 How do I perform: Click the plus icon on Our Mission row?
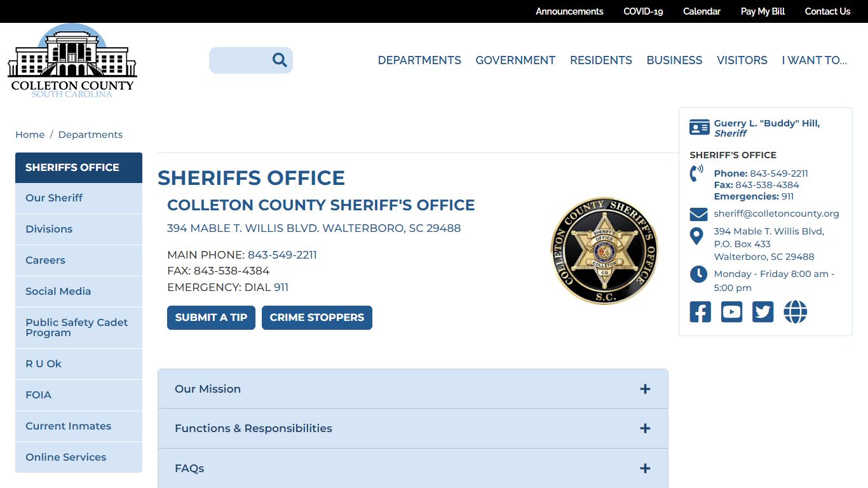point(645,389)
